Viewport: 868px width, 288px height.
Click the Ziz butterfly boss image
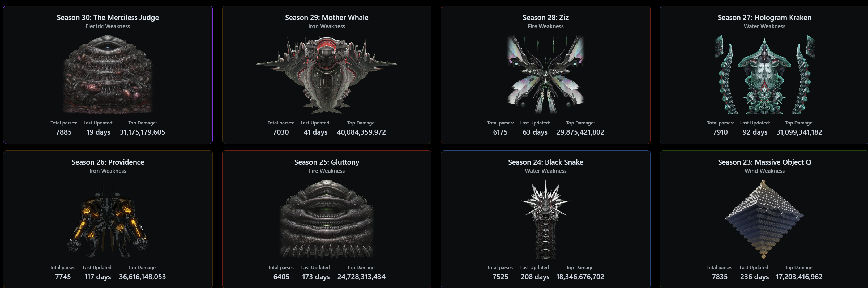point(546,74)
